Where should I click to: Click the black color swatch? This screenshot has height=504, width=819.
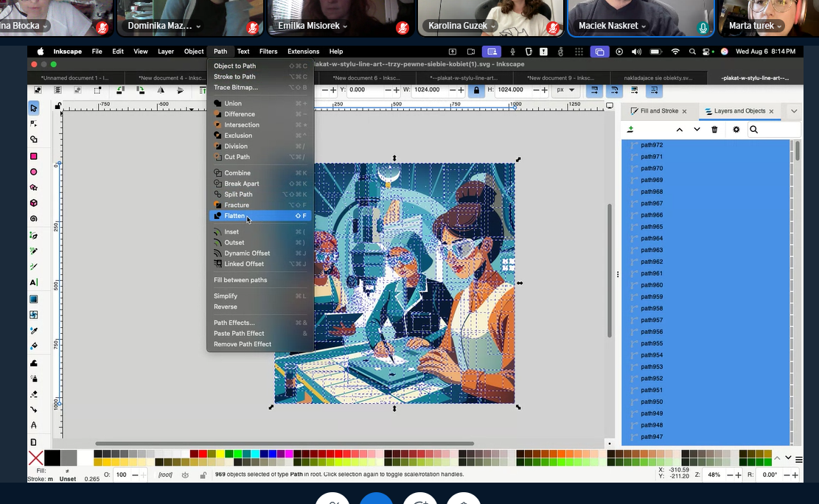click(52, 458)
